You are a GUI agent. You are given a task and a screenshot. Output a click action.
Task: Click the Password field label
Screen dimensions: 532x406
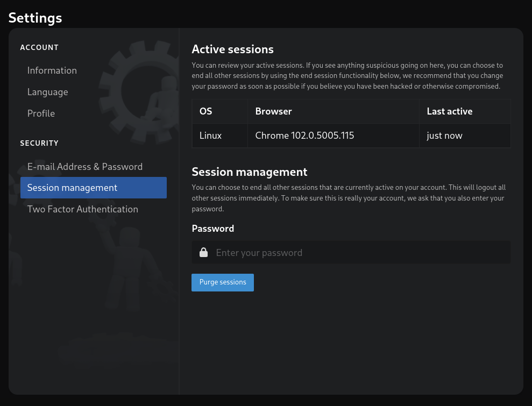[x=212, y=229]
